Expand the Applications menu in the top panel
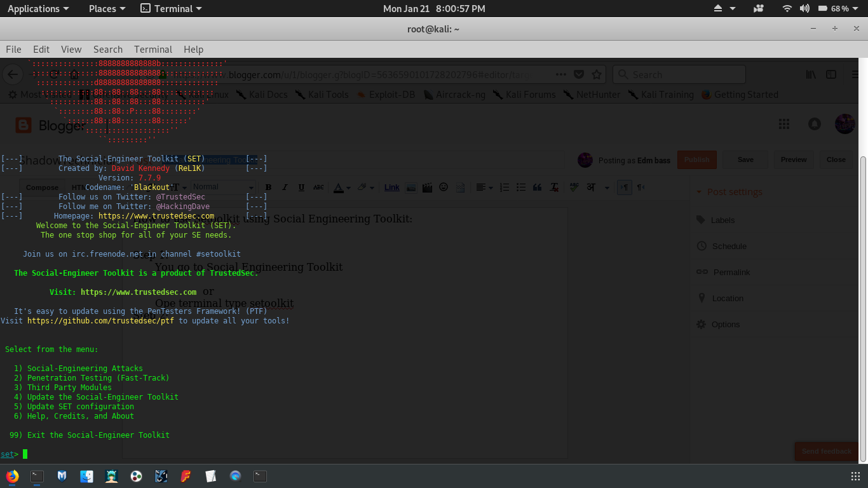 click(x=38, y=8)
